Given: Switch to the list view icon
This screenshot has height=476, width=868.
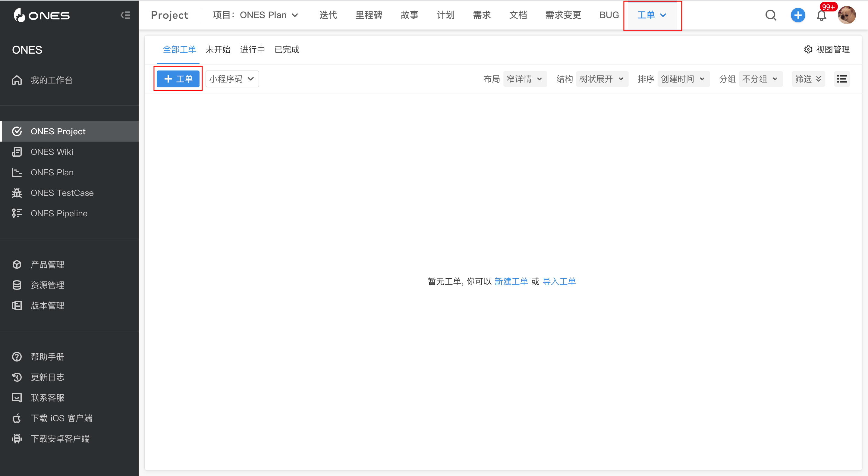Looking at the screenshot, I should (x=842, y=79).
